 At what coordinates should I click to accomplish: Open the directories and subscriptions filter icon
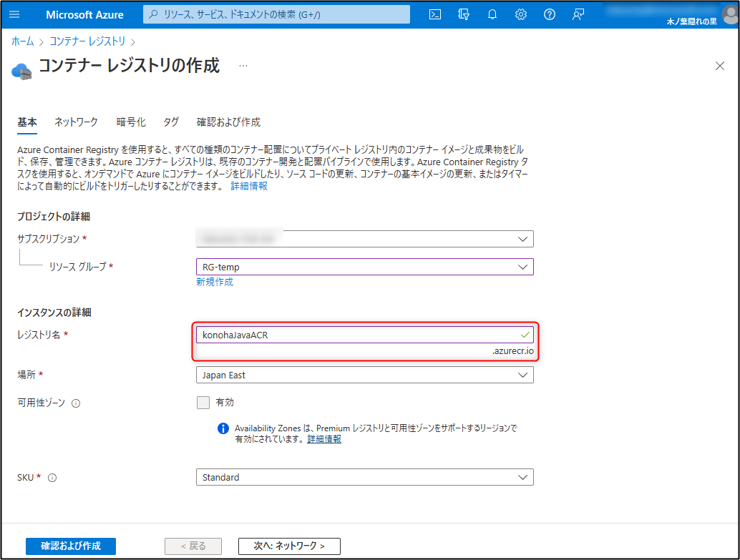(x=464, y=14)
